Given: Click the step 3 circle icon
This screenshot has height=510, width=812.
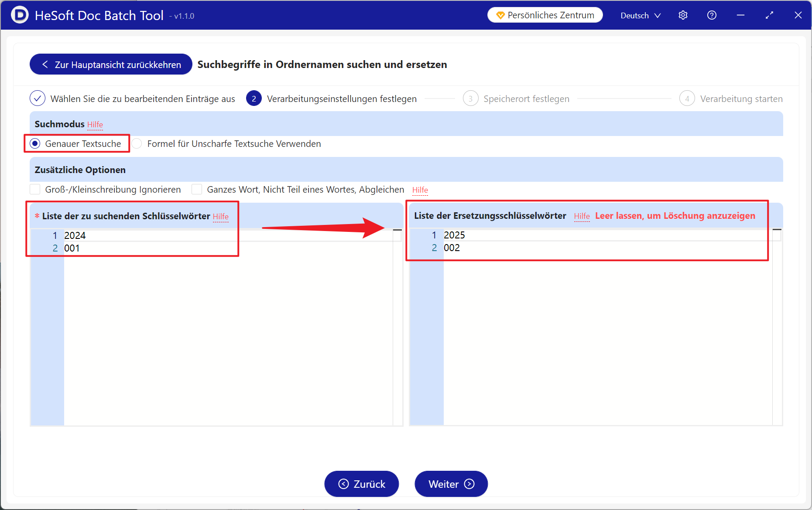Looking at the screenshot, I should [470, 99].
